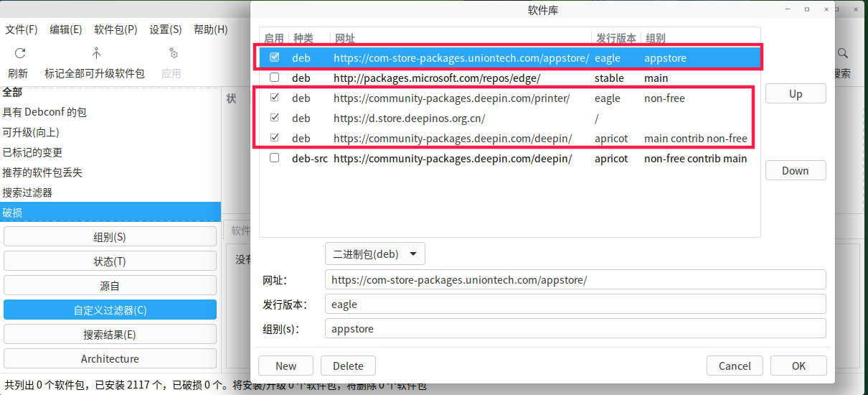Sort by the 网址 column header
The image size is (868, 395).
[x=461, y=38]
